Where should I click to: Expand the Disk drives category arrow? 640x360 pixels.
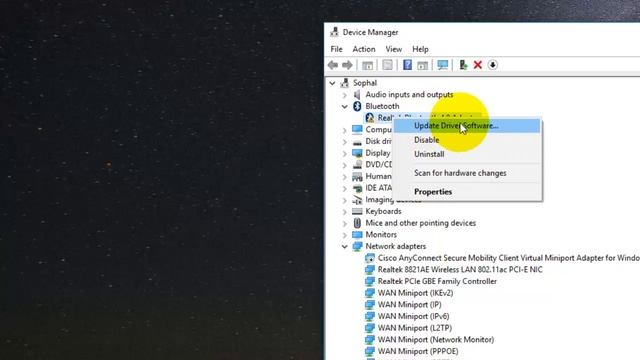pyautogui.click(x=344, y=142)
